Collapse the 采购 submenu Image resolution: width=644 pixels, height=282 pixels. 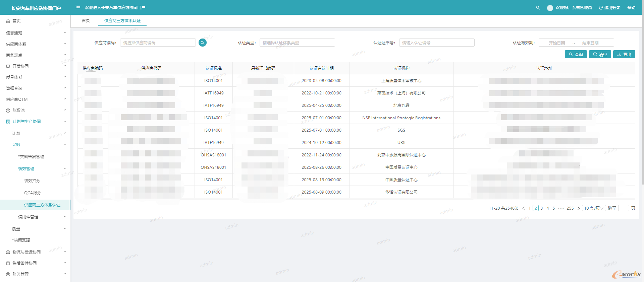(35, 144)
